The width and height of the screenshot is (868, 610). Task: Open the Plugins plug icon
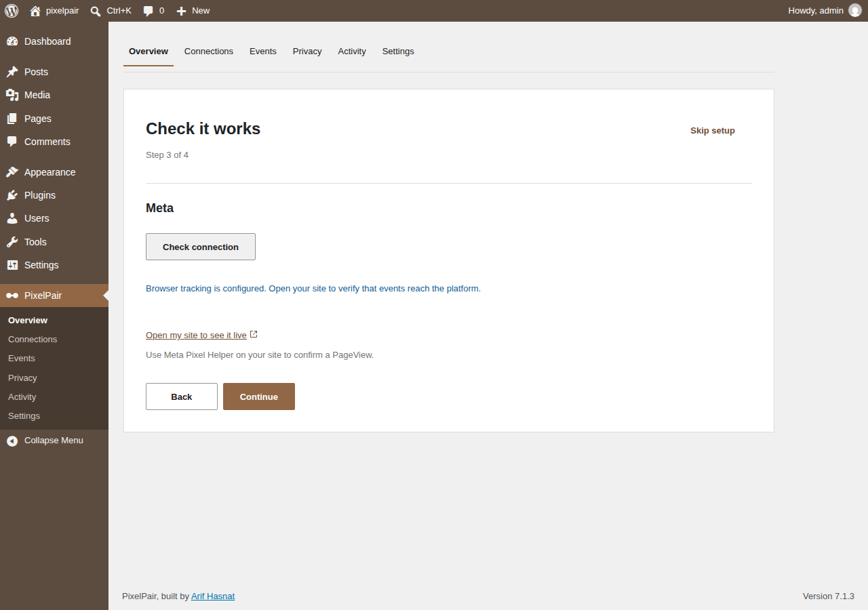click(12, 195)
